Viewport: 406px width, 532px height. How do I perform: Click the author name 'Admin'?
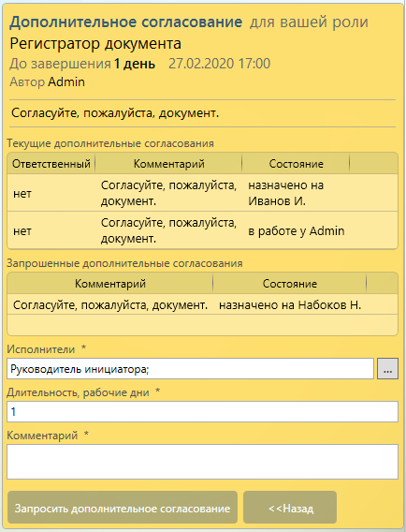pyautogui.click(x=66, y=81)
